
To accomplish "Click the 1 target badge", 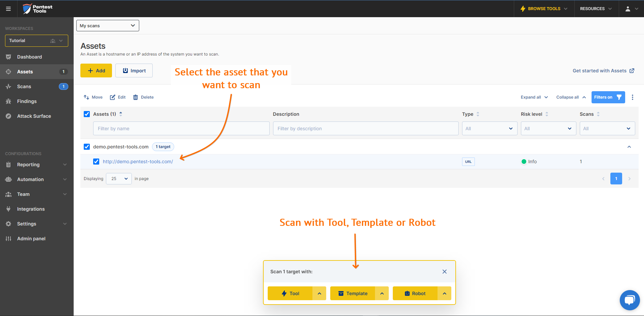I will (x=163, y=147).
